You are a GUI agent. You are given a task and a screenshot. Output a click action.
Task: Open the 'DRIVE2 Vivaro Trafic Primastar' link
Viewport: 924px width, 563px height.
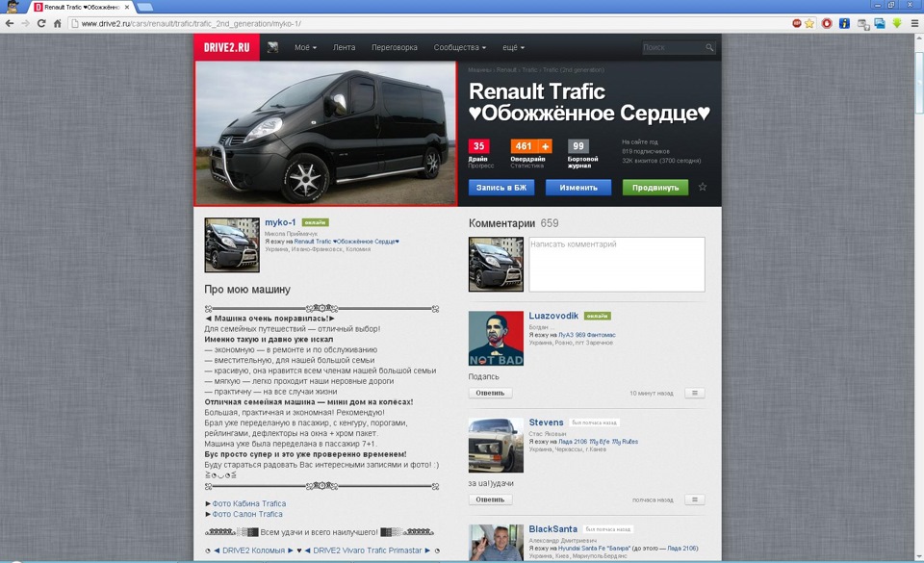pyautogui.click(x=367, y=550)
